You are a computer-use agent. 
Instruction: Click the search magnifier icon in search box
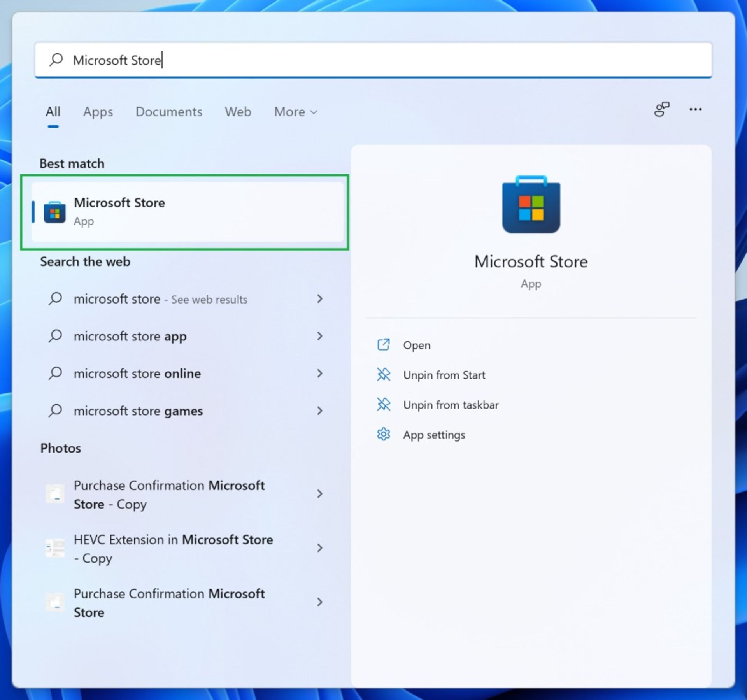point(56,60)
